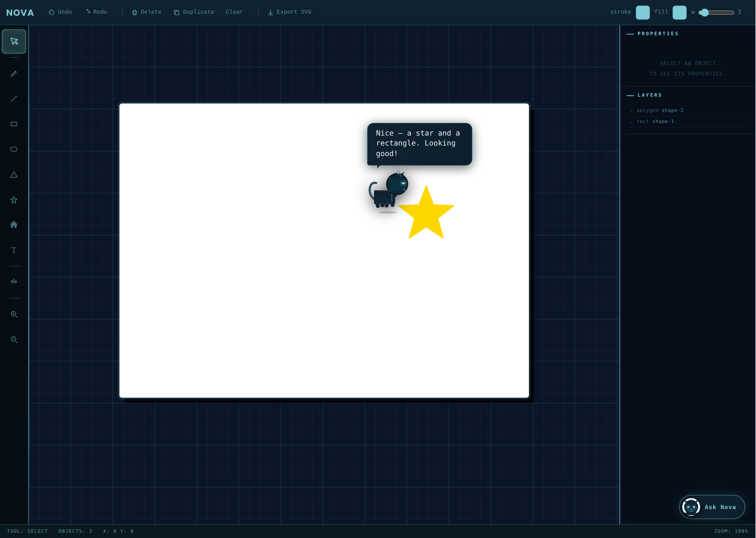Redo the last undone action
756x538 pixels.
(96, 12)
